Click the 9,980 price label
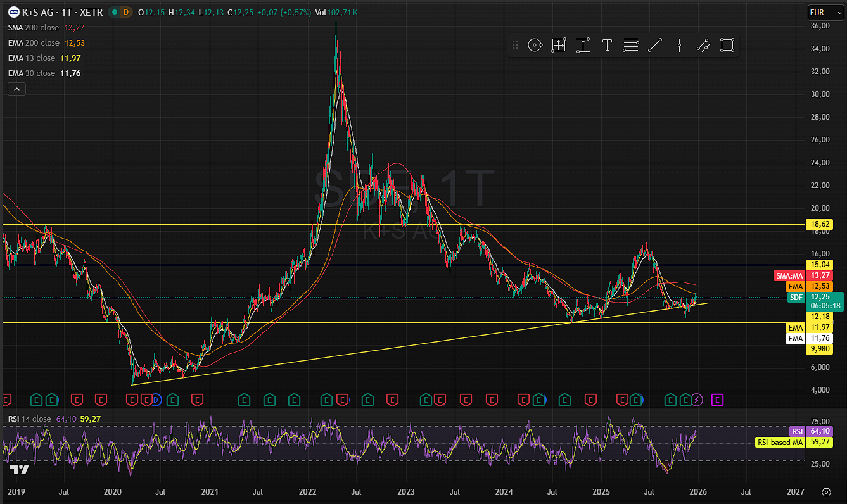Screen dimensions: 847x504 point(820,349)
